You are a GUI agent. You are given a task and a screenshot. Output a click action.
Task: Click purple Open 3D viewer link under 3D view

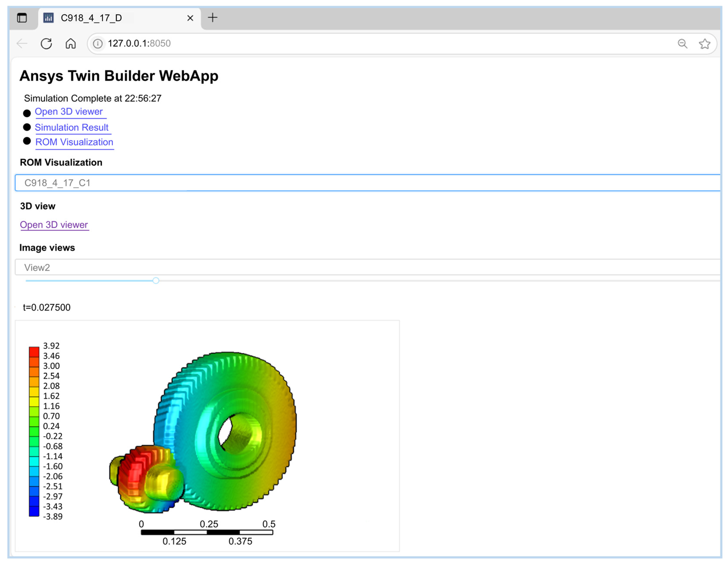click(54, 225)
